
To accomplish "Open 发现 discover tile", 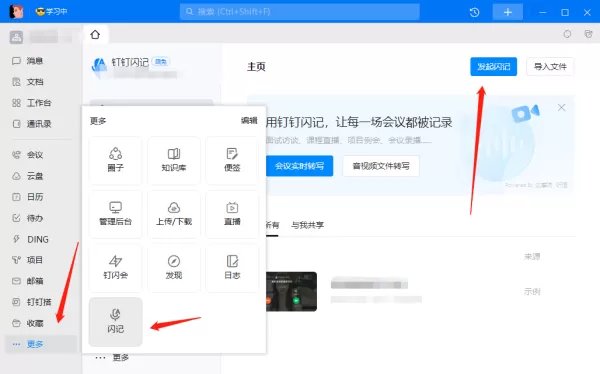I will 174,268.
